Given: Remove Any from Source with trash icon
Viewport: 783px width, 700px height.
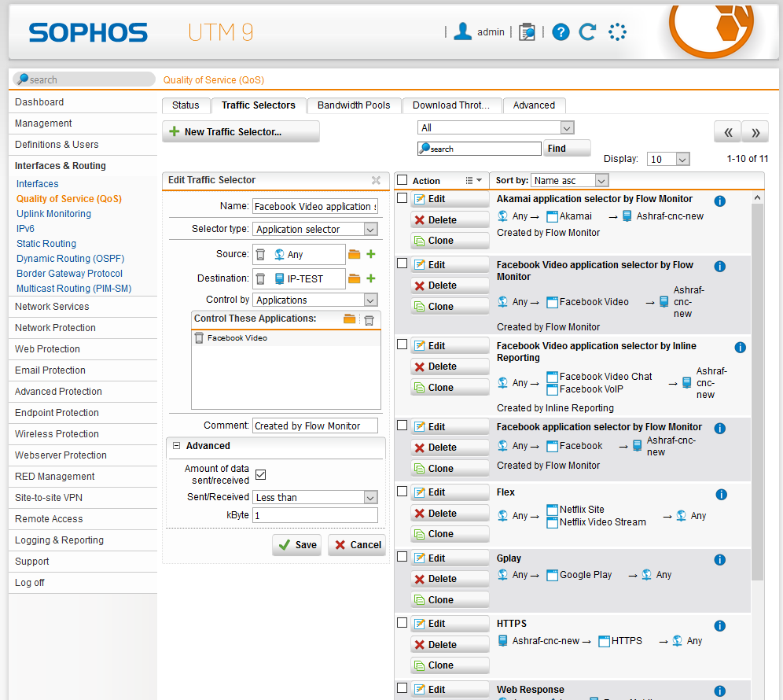Looking at the screenshot, I should (260, 255).
